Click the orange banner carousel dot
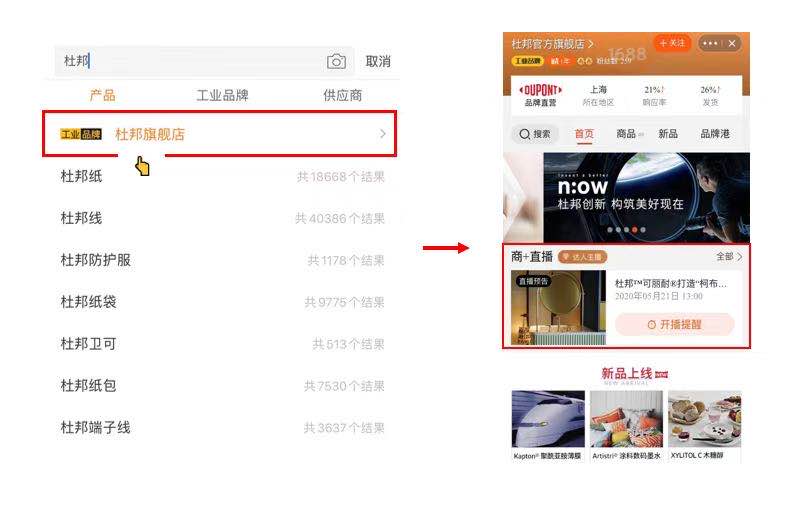 point(635,230)
